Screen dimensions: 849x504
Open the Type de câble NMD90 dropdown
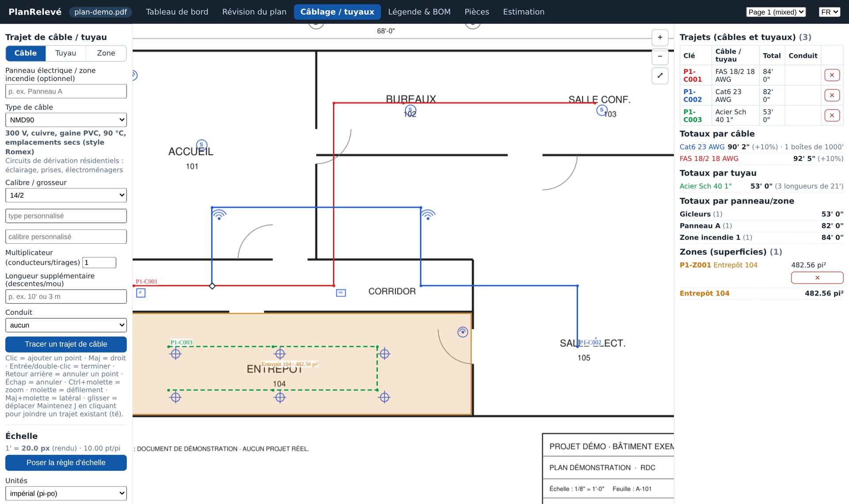66,120
